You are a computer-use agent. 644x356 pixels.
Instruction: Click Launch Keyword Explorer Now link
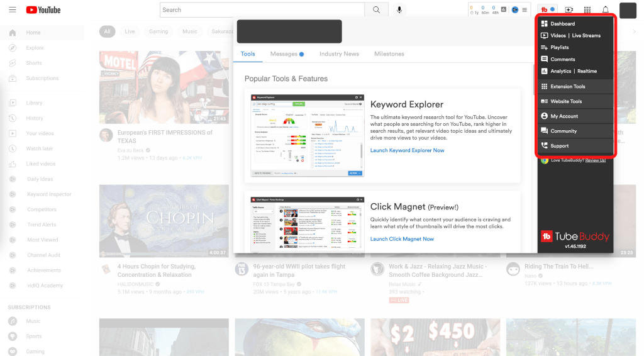tap(407, 150)
